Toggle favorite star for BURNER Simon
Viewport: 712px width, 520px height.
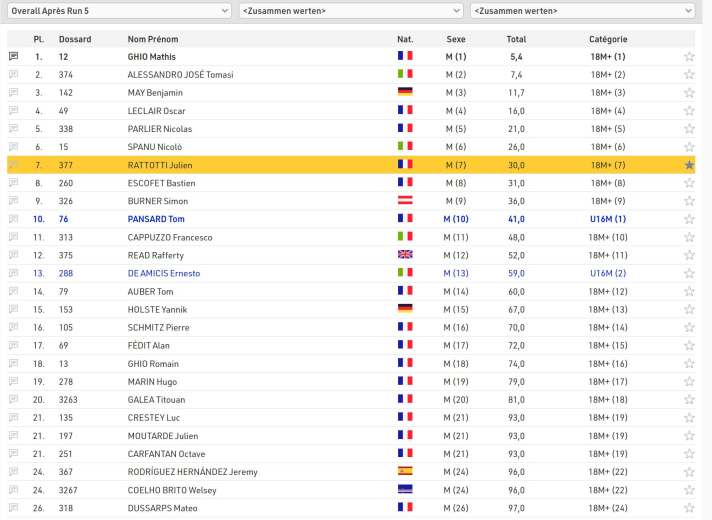click(689, 201)
